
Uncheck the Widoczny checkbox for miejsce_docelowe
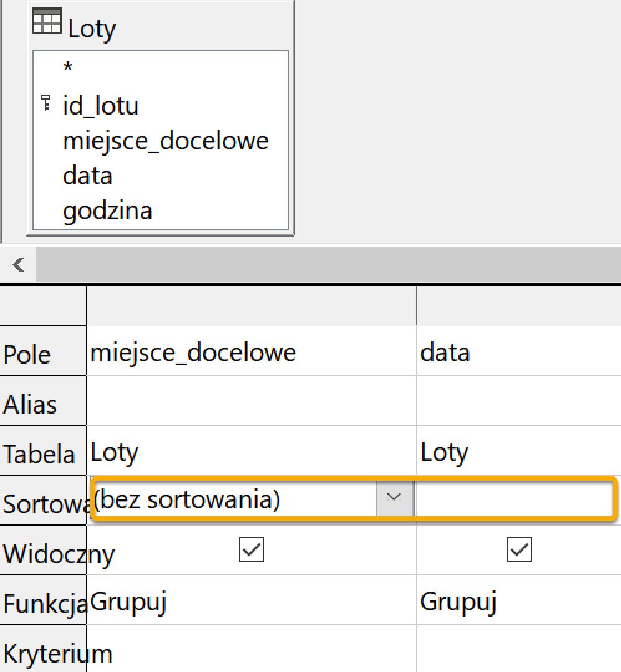pos(251,549)
